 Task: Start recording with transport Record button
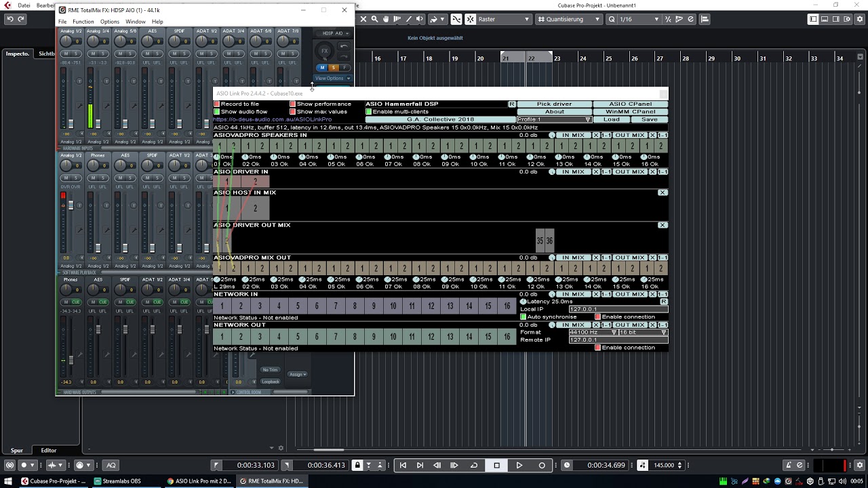[542, 465]
